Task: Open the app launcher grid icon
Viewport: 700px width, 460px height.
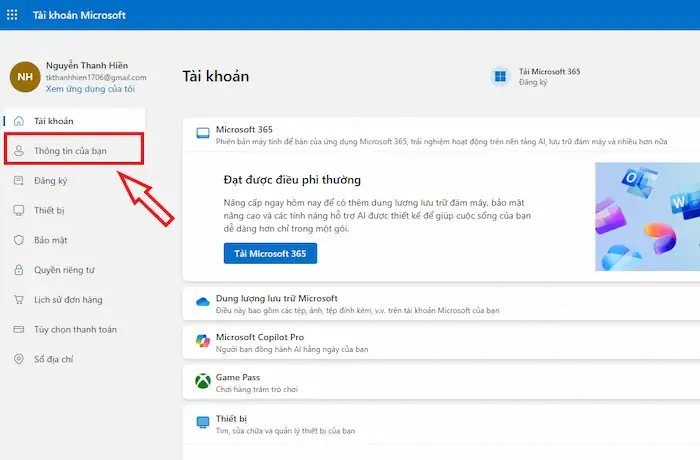Action: tap(12, 15)
